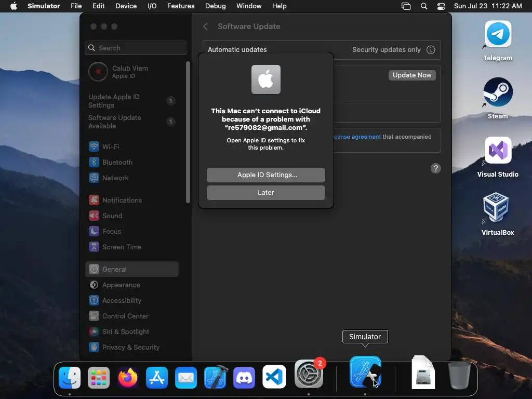The height and width of the screenshot is (399, 532).
Task: Click the sidebar scrollbar in Settings
Action: point(188,132)
